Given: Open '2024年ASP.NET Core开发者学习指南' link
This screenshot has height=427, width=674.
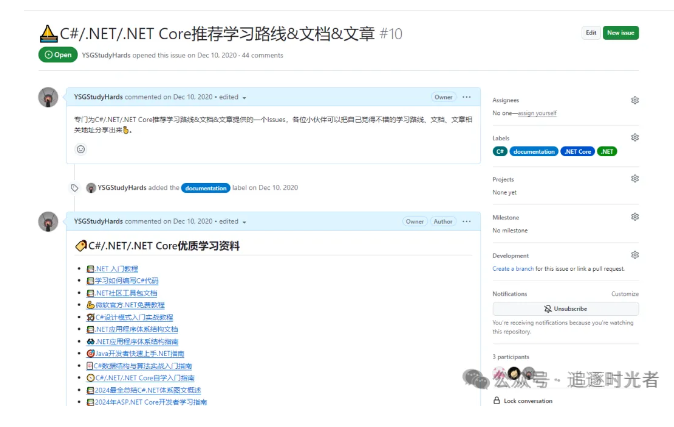Looking at the screenshot, I should point(147,402).
